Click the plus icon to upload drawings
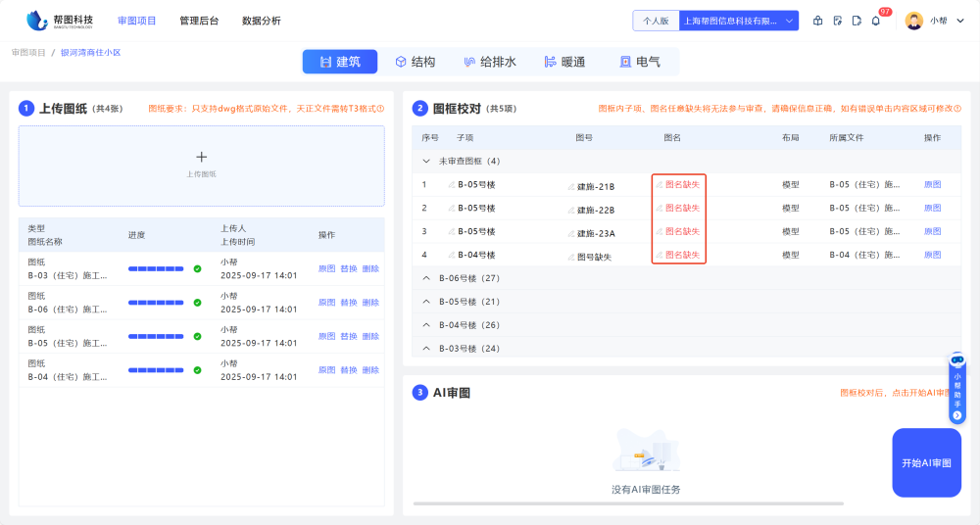The width and height of the screenshot is (980, 525). [x=201, y=157]
